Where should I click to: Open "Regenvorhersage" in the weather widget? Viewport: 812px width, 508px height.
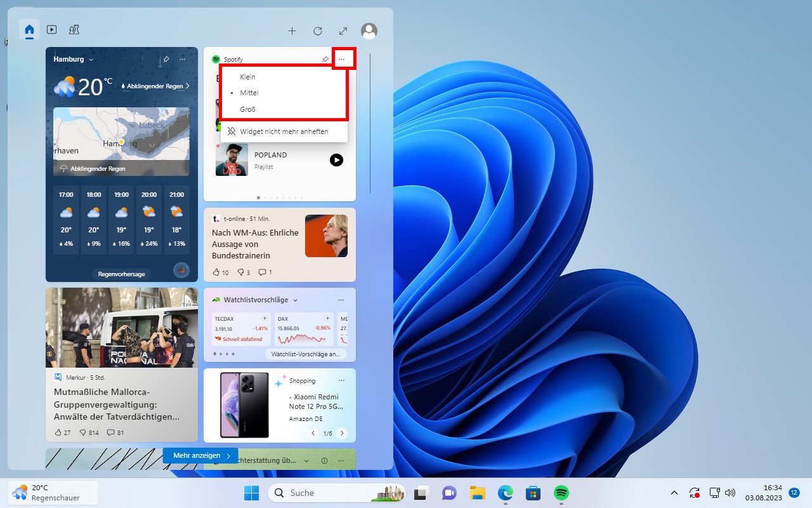coord(121,274)
